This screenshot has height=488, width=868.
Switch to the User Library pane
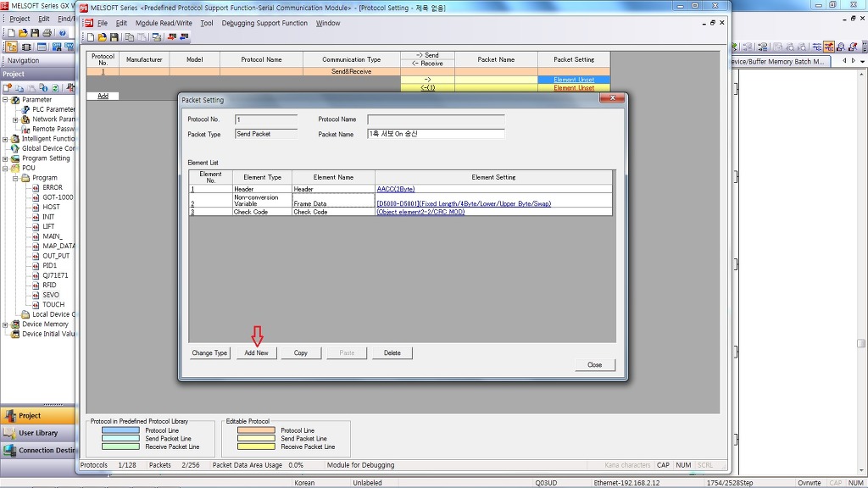(38, 433)
